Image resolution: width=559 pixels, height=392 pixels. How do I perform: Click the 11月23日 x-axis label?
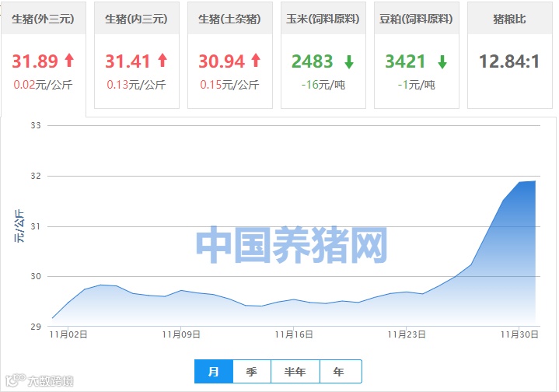(x=407, y=334)
